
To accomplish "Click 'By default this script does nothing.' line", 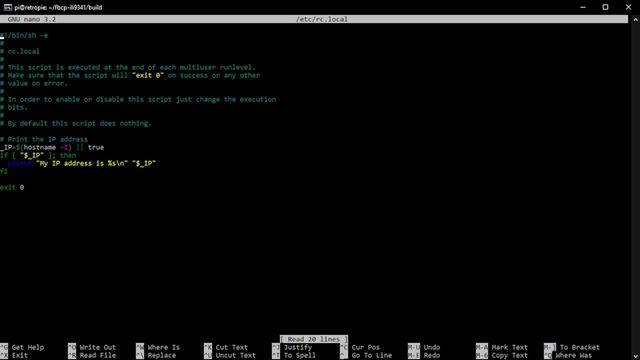I will point(76,123).
